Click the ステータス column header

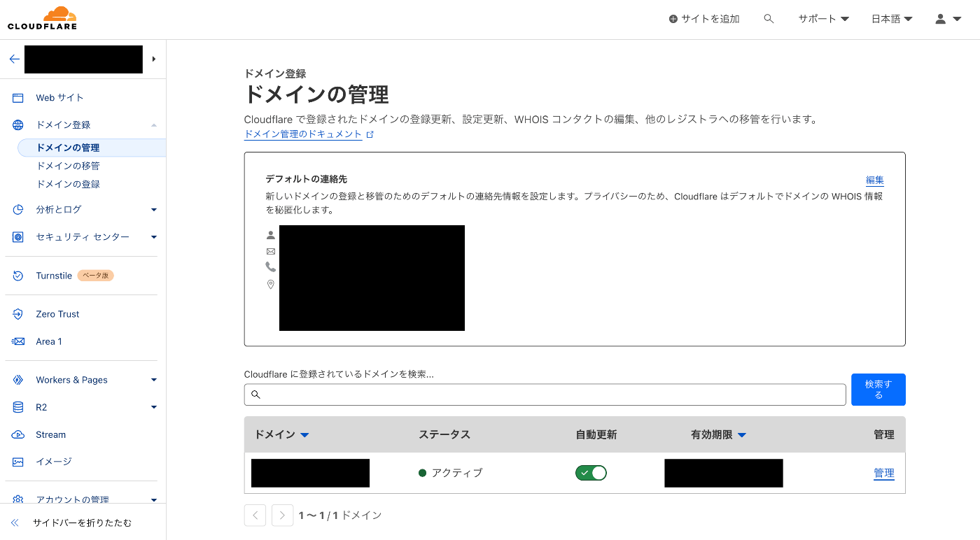pyautogui.click(x=444, y=434)
